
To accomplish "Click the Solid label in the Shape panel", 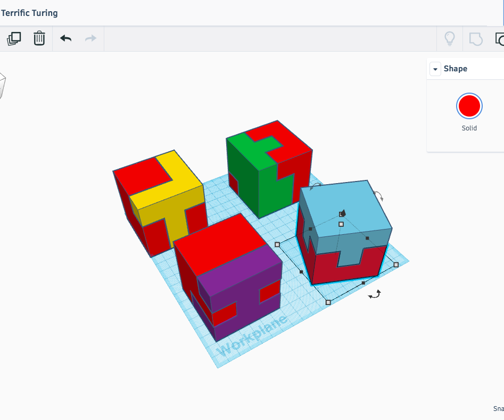I will 469,128.
